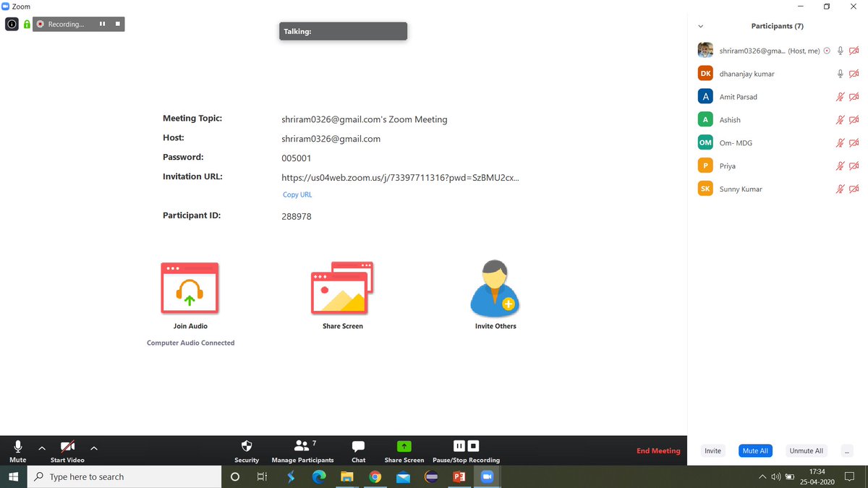The height and width of the screenshot is (488, 868).
Task: Click the Invitation URL text
Action: point(401,177)
